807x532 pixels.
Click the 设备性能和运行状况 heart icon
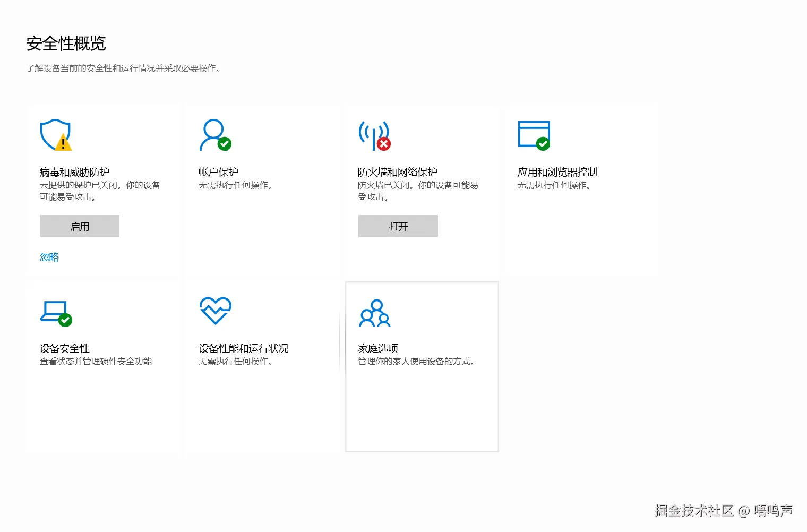[214, 311]
